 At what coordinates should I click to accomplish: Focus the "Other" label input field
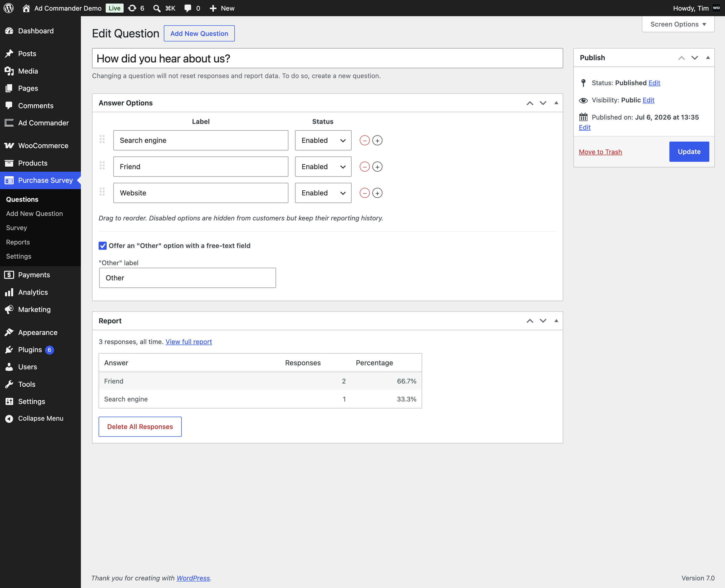pyautogui.click(x=187, y=278)
